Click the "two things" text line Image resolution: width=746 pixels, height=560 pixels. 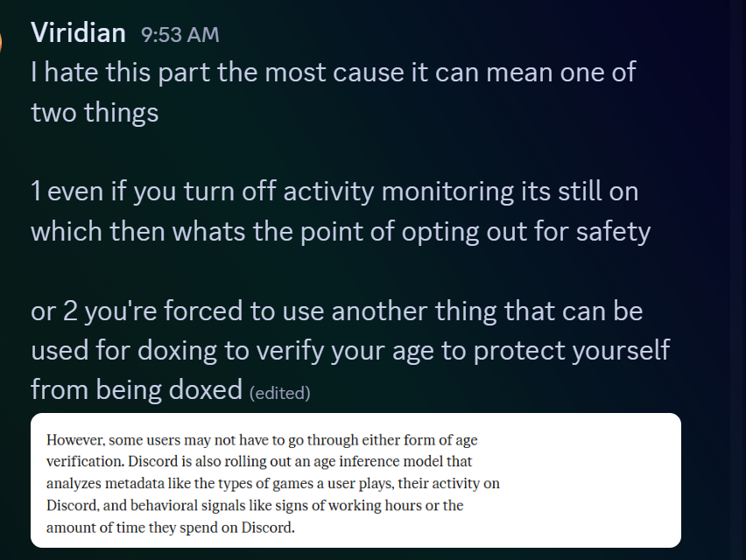coord(95,112)
